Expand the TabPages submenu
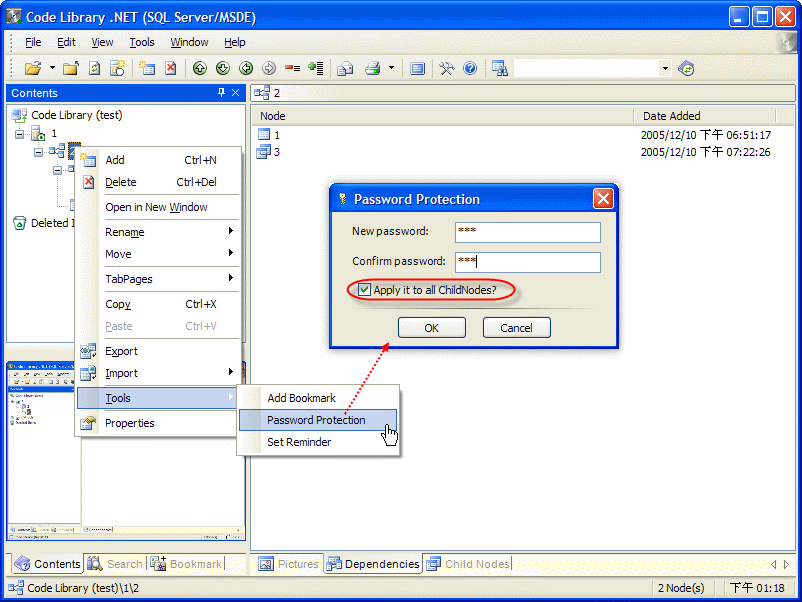Viewport: 802px width, 602px height. pyautogui.click(x=159, y=279)
